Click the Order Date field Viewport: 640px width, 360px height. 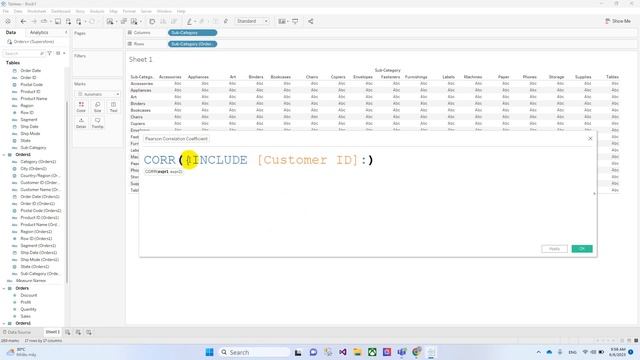[31, 71]
